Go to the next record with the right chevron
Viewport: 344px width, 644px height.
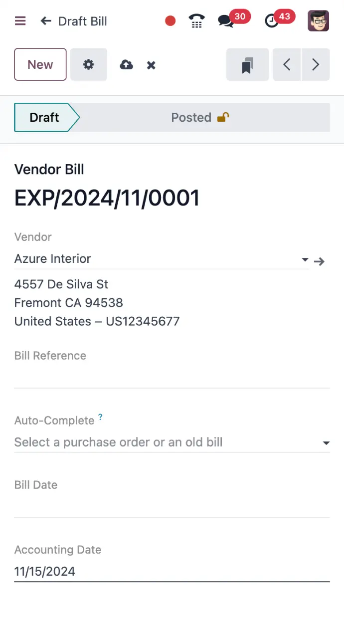(316, 64)
